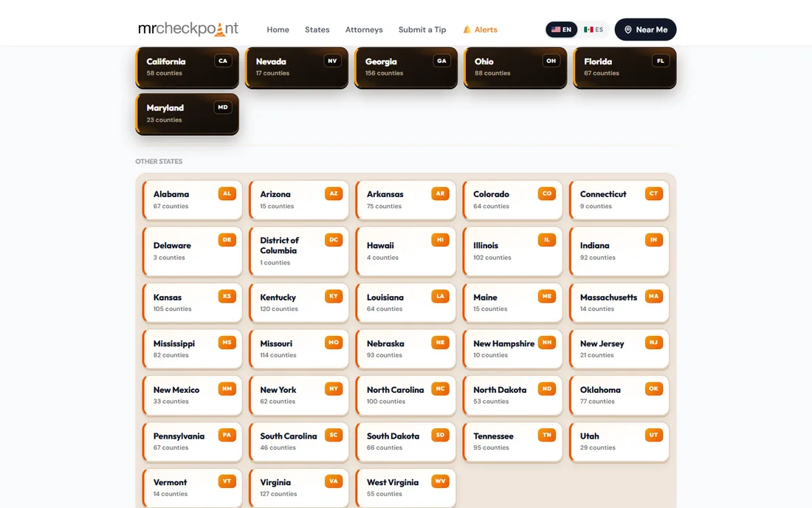Click the NC badge on North Carolina
This screenshot has height=508, width=812.
pos(440,388)
